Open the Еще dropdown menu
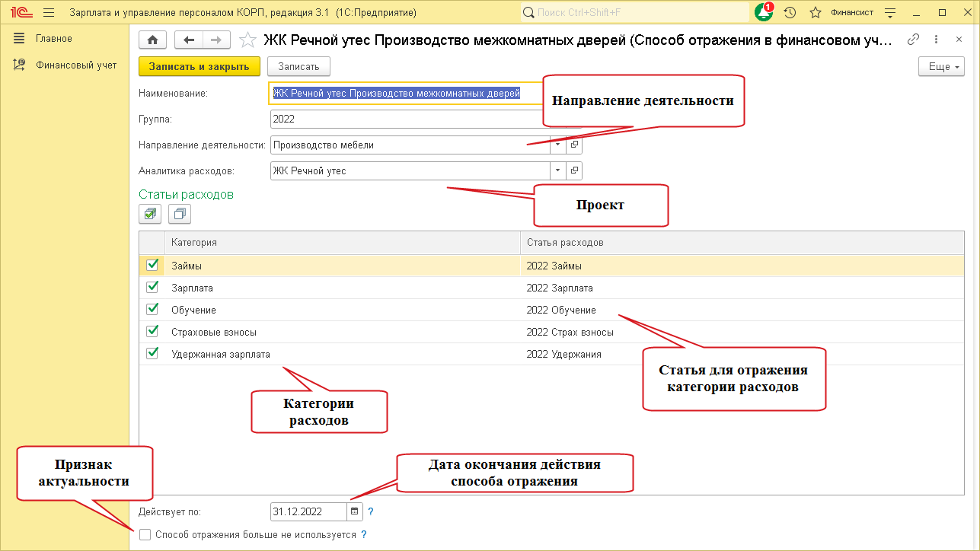This screenshot has height=551, width=980. click(942, 67)
